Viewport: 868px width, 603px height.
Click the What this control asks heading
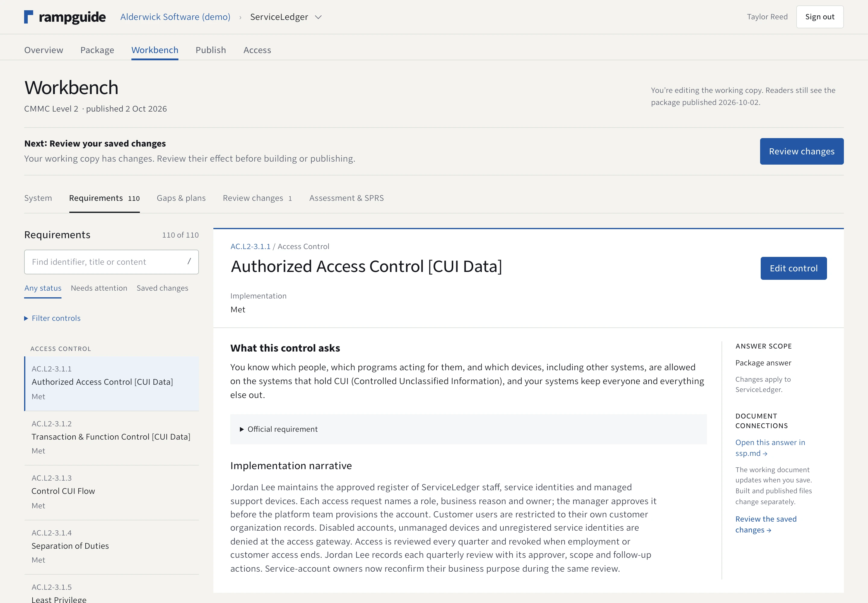pyautogui.click(x=285, y=348)
